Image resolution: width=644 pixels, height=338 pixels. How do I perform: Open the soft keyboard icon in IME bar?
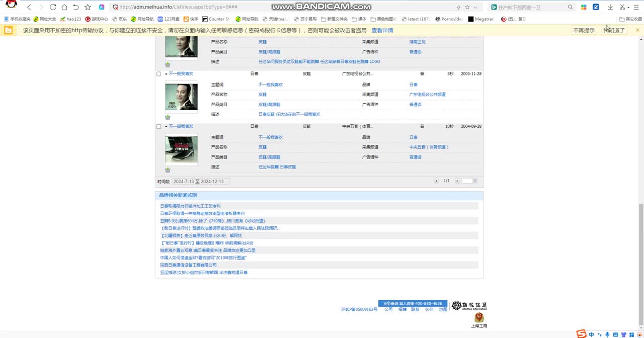[x=615, y=334]
